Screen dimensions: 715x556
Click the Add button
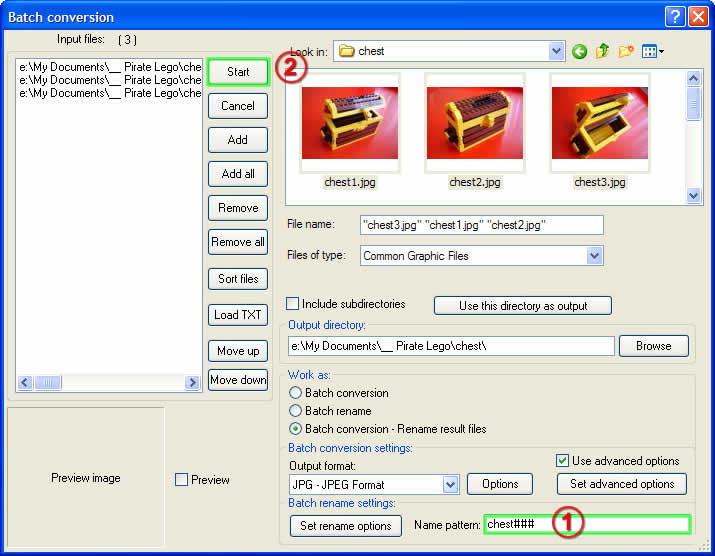point(238,140)
